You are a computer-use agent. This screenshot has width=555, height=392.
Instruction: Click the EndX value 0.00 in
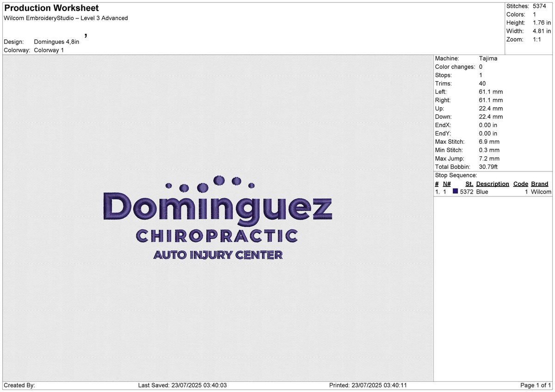488,125
